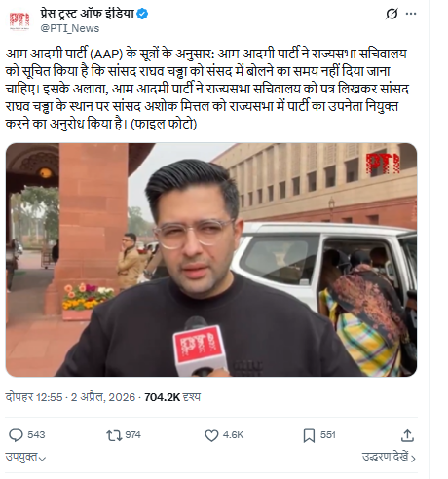This screenshot has width=448, height=479.
Task: Open the PTI profile avatar
Action: coord(19,21)
